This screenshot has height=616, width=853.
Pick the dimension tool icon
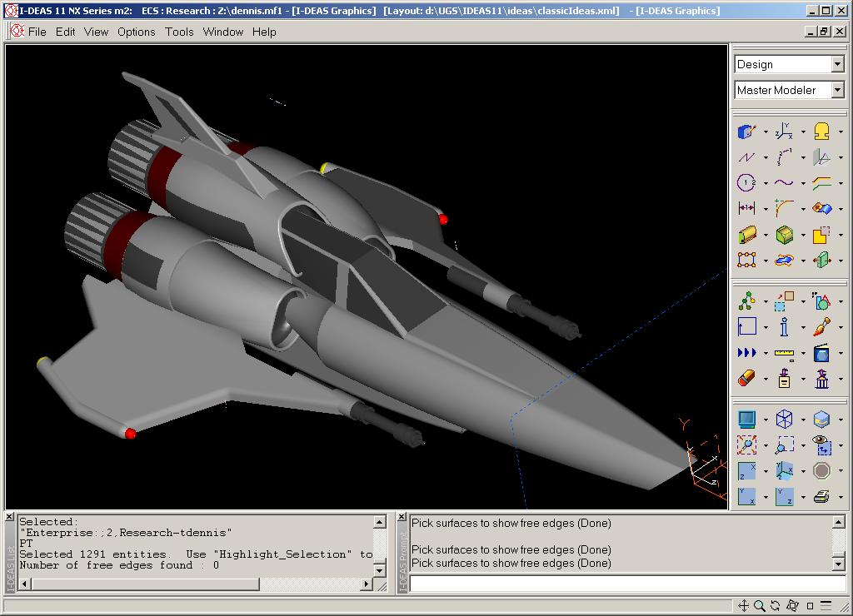point(746,208)
